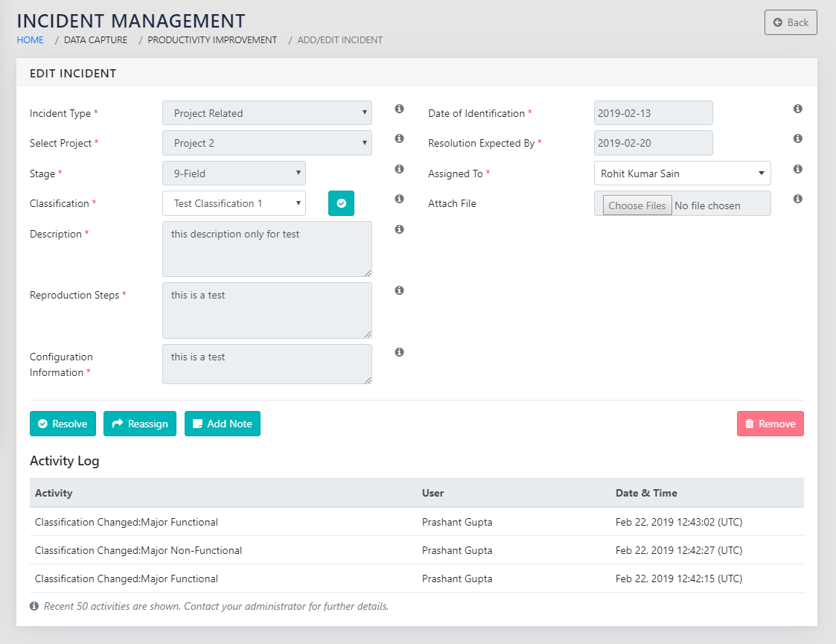Viewport: 836px width, 644px height.
Task: Navigate to Productivity Improvement breadcrumb
Action: (212, 40)
